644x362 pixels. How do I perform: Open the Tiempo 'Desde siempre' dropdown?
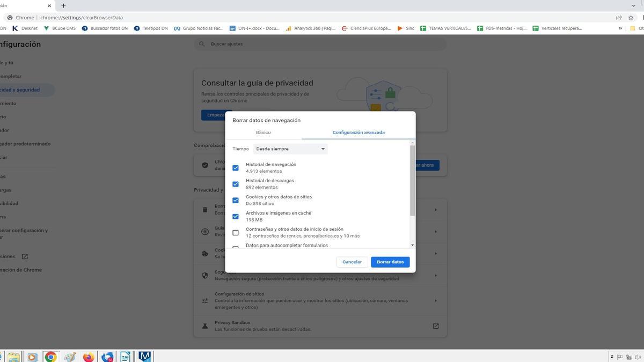(x=290, y=149)
